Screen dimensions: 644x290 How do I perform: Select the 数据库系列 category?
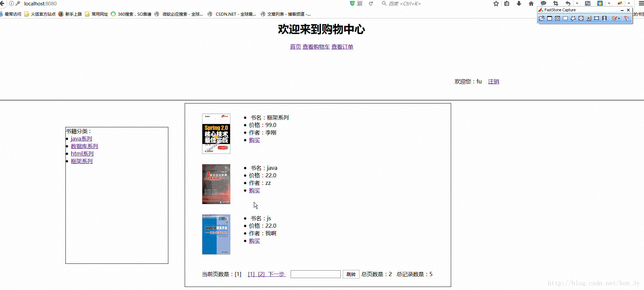85,146
